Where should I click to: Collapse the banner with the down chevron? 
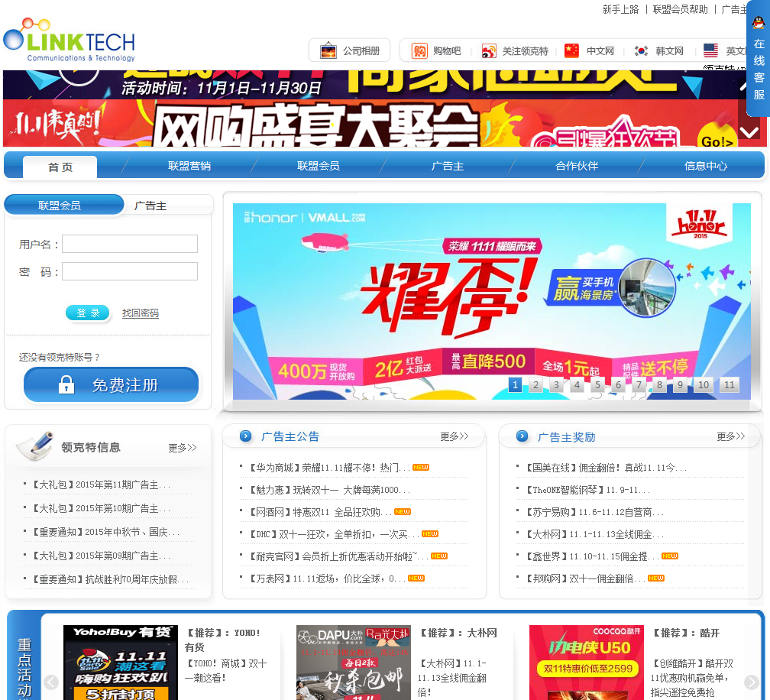click(x=749, y=131)
